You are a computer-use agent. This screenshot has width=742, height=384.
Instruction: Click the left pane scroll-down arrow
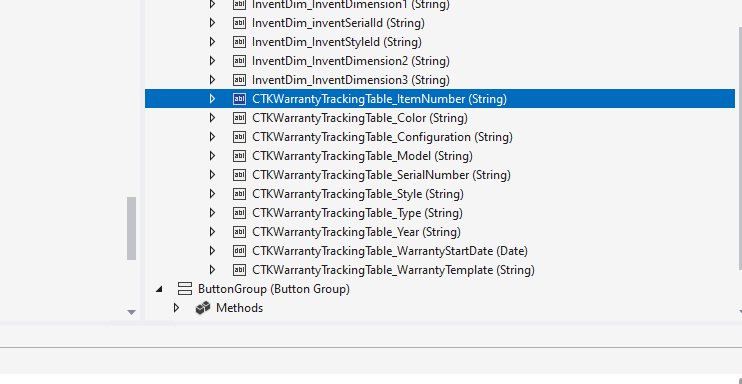tap(132, 313)
